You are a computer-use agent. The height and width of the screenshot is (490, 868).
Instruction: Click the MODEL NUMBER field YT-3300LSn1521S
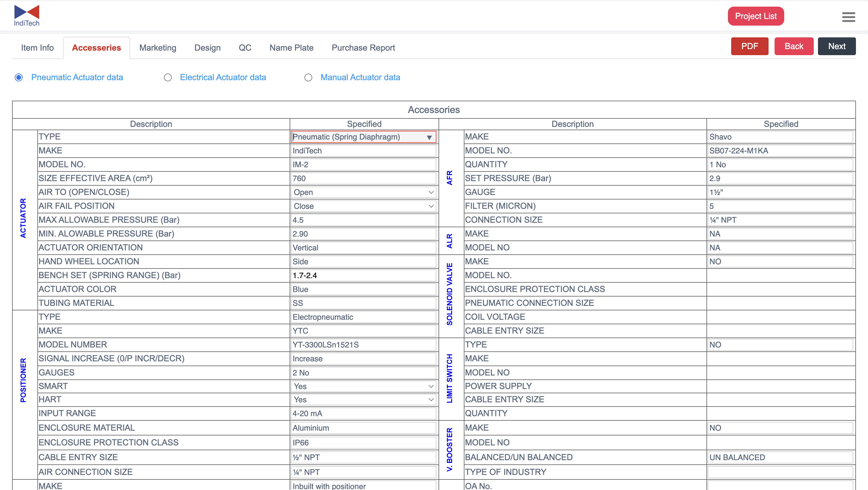(363, 345)
